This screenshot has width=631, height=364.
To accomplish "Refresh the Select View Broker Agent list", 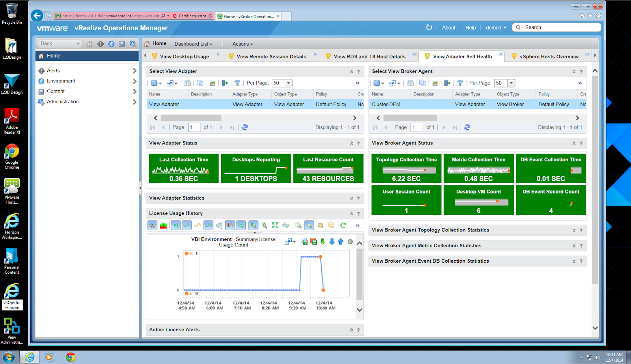I will pyautogui.click(x=467, y=127).
